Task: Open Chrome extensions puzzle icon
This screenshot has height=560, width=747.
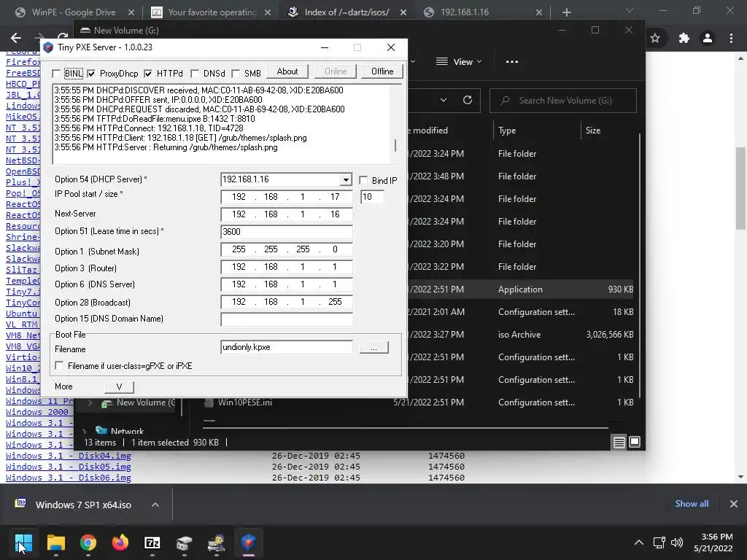Action: coord(684,38)
